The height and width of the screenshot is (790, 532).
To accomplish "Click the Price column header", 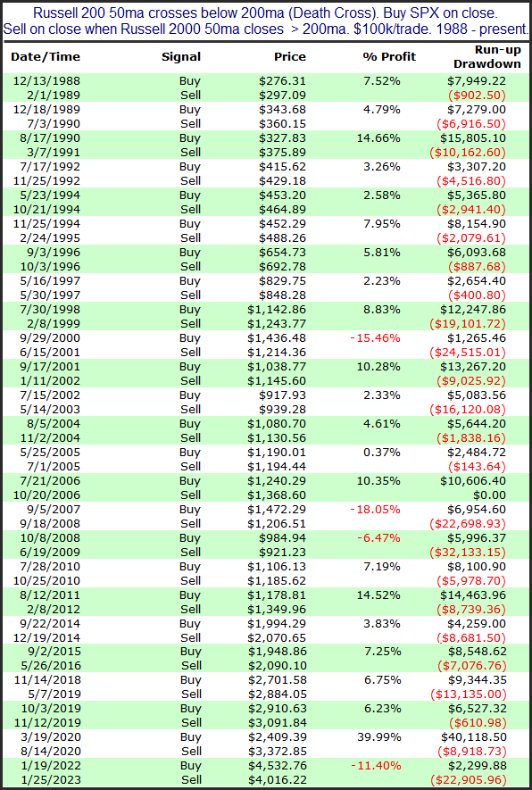I will point(290,56).
